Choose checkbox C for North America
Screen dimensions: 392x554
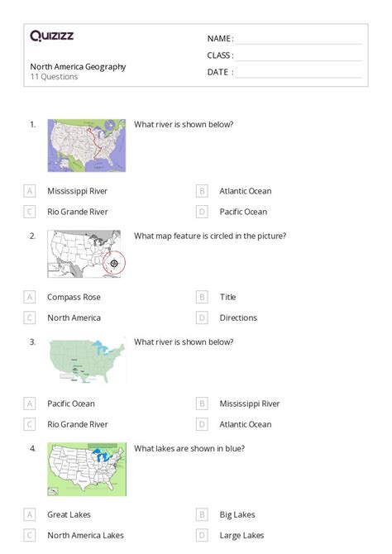(x=30, y=318)
